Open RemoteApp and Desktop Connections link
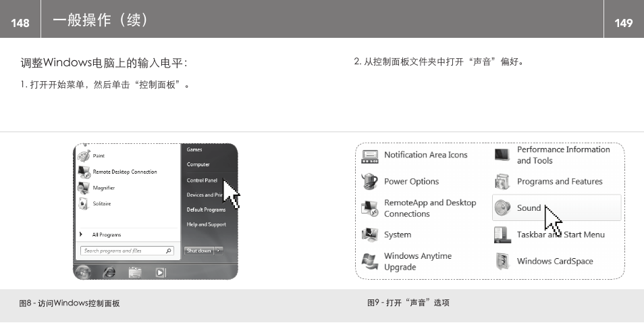The width and height of the screenshot is (644, 323). tap(430, 208)
